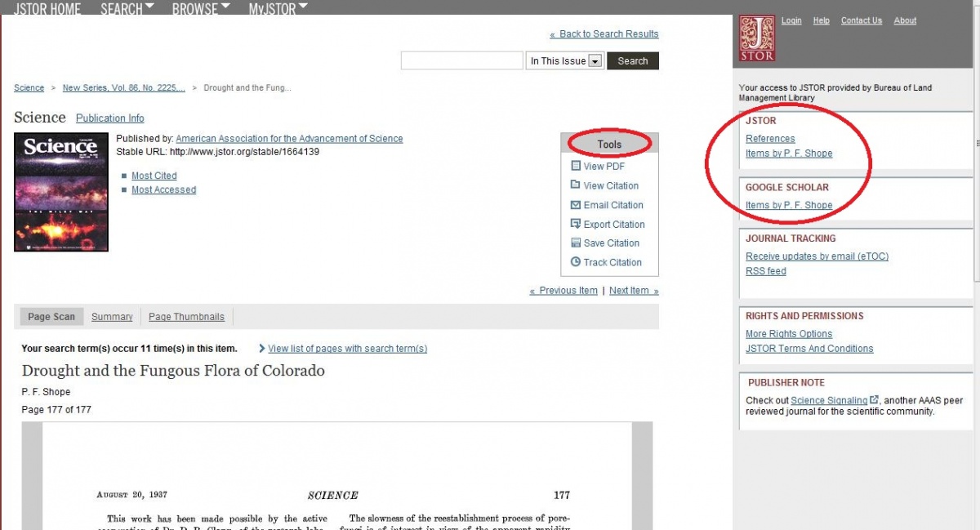The width and height of the screenshot is (980, 530).
Task: Open the MyJSTOR dropdown
Action: pos(278,9)
